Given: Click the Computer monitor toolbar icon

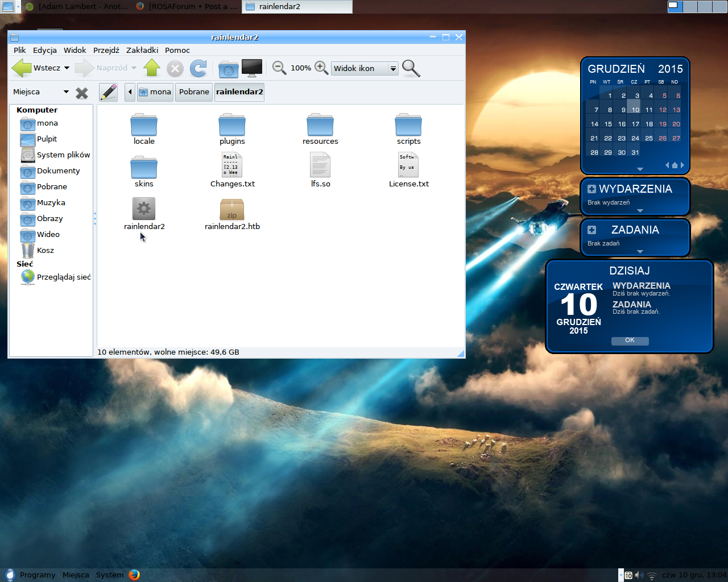Looking at the screenshot, I should tap(251, 68).
